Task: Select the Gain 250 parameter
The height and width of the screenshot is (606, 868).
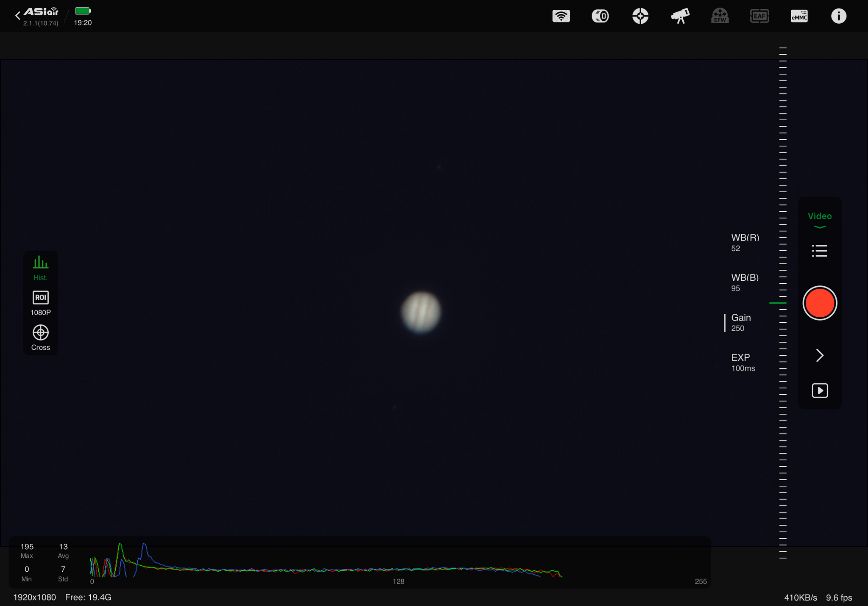Action: 741,323
